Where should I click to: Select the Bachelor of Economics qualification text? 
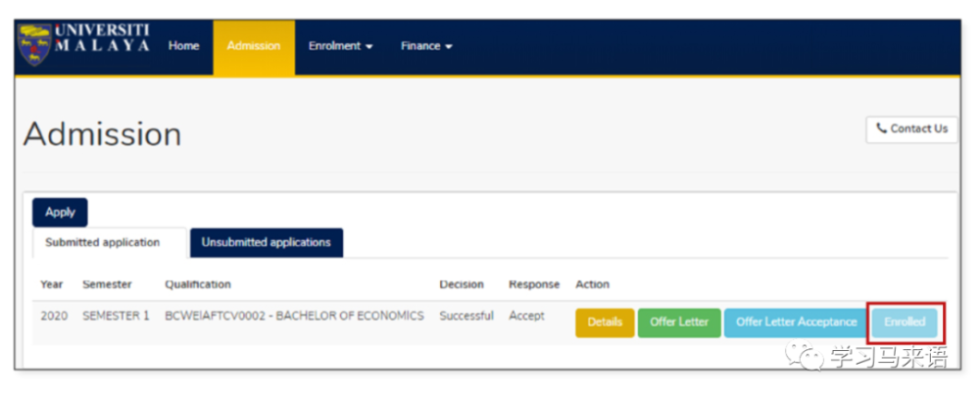pyautogui.click(x=294, y=316)
